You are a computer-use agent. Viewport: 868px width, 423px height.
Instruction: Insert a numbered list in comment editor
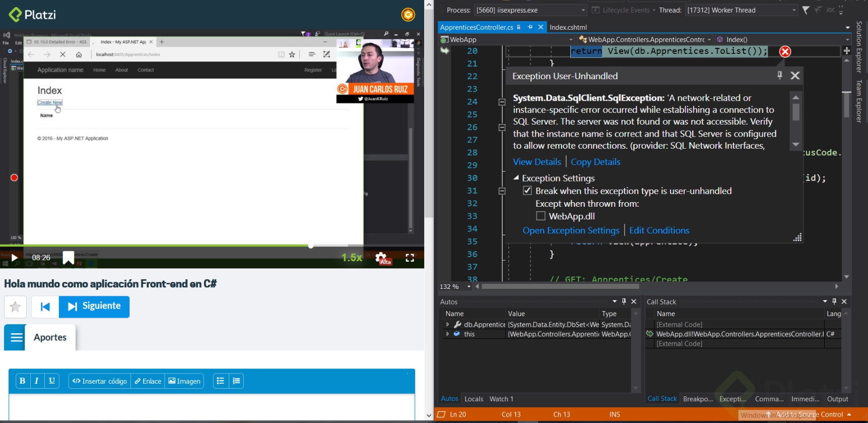236,381
